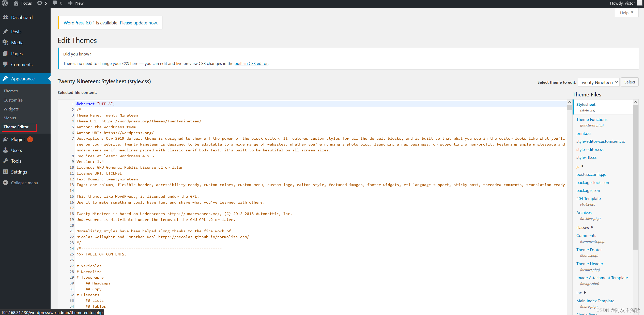644x315 pixels.
Task: Open style-rtl.css file
Action: (x=586, y=157)
